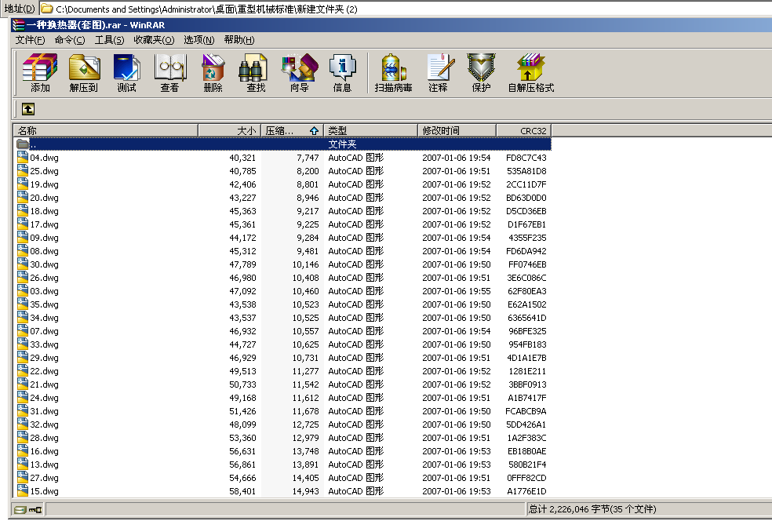This screenshot has width=772, height=532.
Task: Click the address path input field
Action: tap(404, 9)
